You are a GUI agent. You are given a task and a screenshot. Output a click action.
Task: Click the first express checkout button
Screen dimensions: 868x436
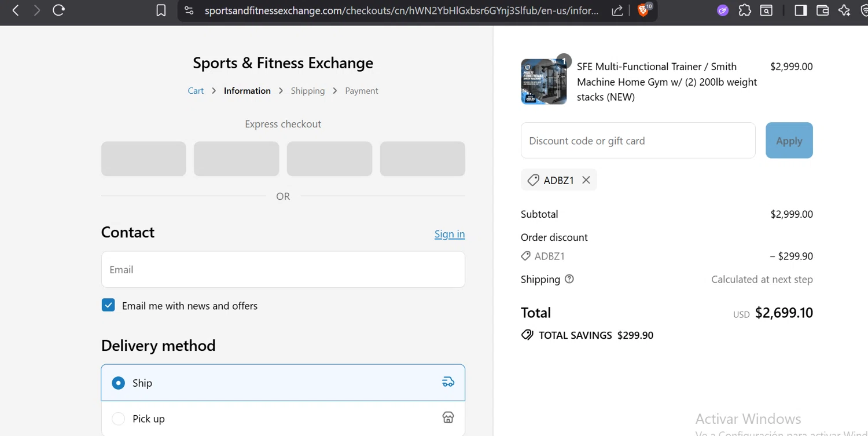click(x=144, y=159)
